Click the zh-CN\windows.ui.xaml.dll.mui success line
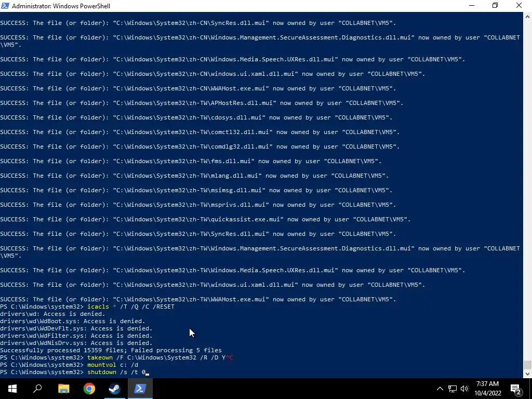Screen dimensions: 532x399 [212, 74]
